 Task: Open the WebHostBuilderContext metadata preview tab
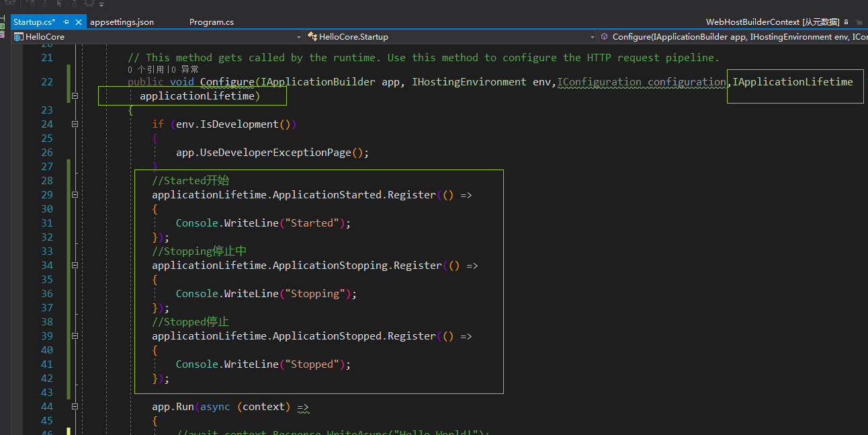[772, 22]
